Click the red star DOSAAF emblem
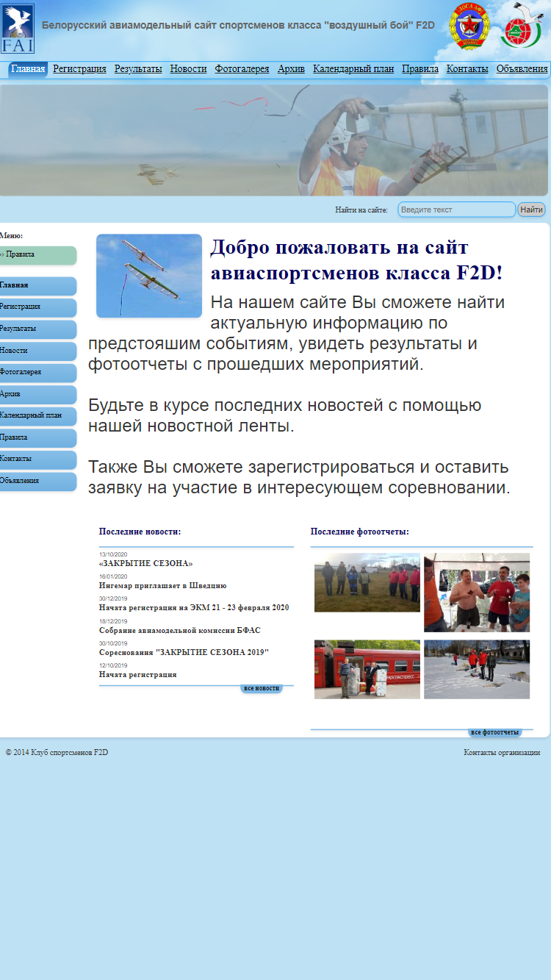The height and width of the screenshot is (980, 551). (x=469, y=26)
